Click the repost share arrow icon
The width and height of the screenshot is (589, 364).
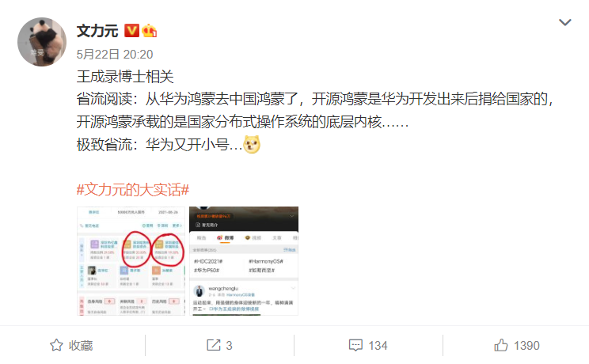(x=214, y=345)
